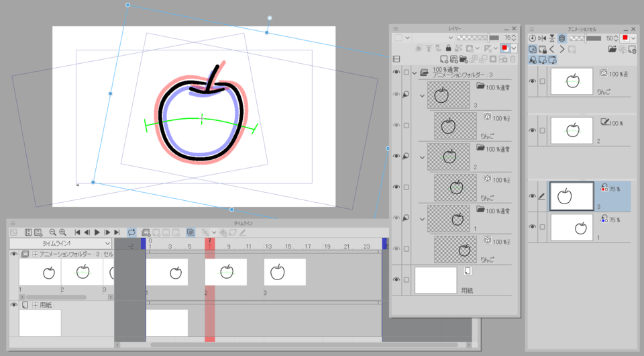Collapse layer folder 2 in レイヤー panel
Image resolution: width=644 pixels, height=356 pixels.
click(422, 157)
